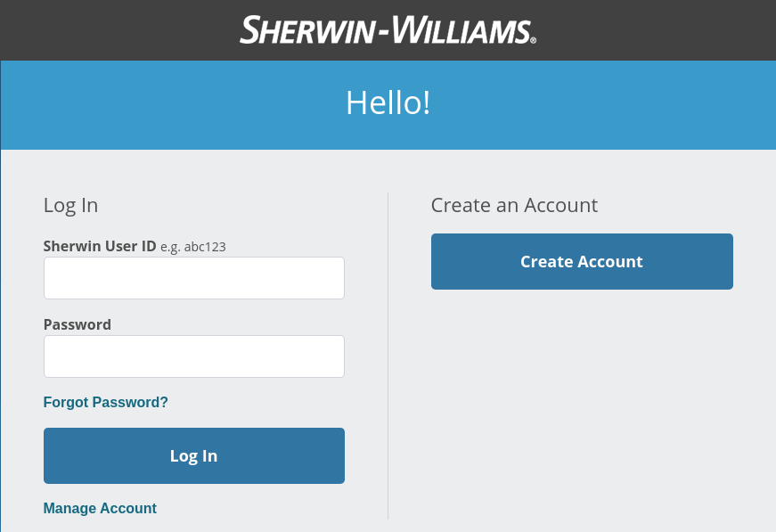The image size is (776, 532).
Task: Open account recovery via Forgot Password?
Action: pyautogui.click(x=105, y=402)
